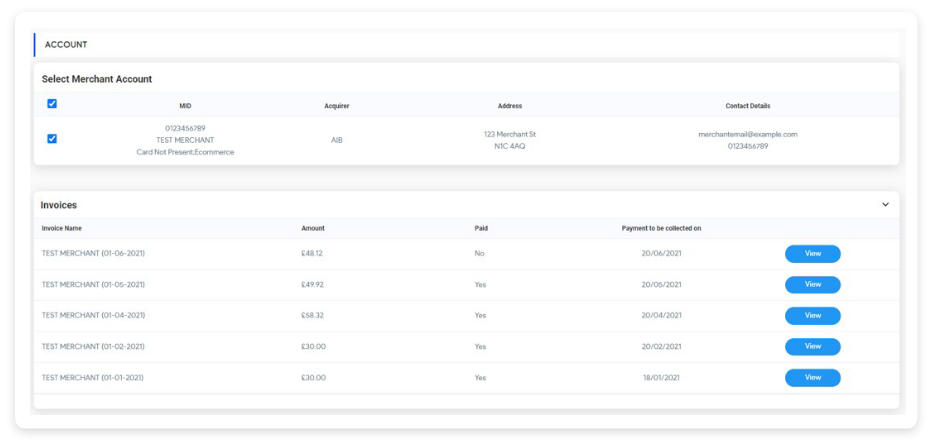
Task: Click the Paid column header
Action: [481, 229]
